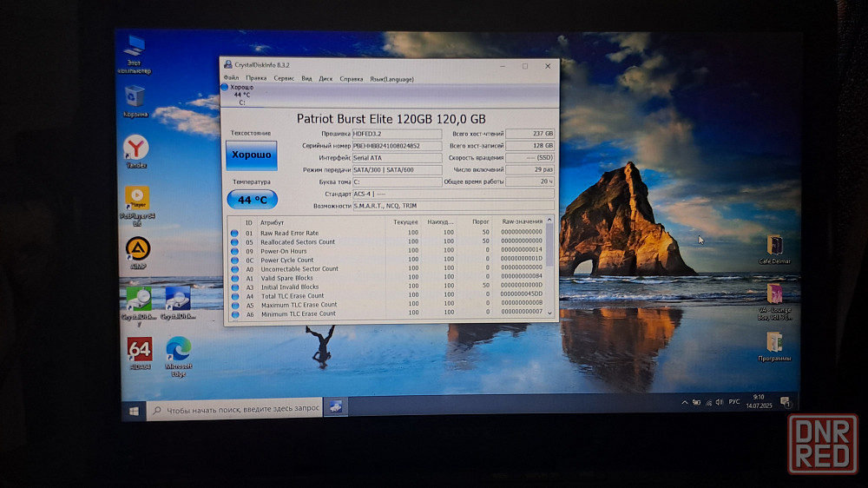The image size is (868, 488).
Task: Click the serial number field
Action: pyautogui.click(x=397, y=146)
